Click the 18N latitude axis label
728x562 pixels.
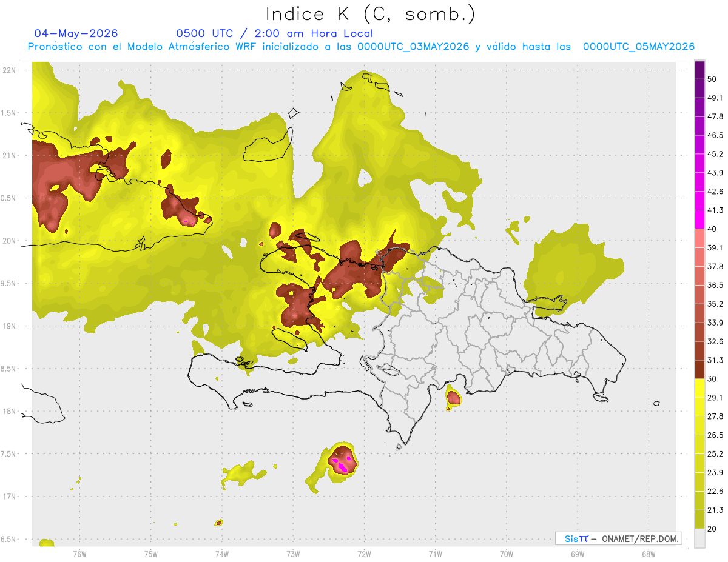(x=10, y=411)
